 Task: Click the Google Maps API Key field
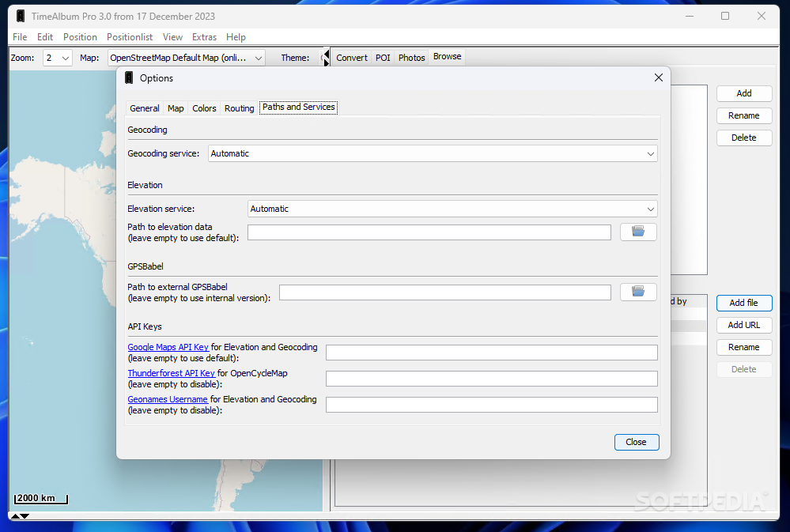492,353
